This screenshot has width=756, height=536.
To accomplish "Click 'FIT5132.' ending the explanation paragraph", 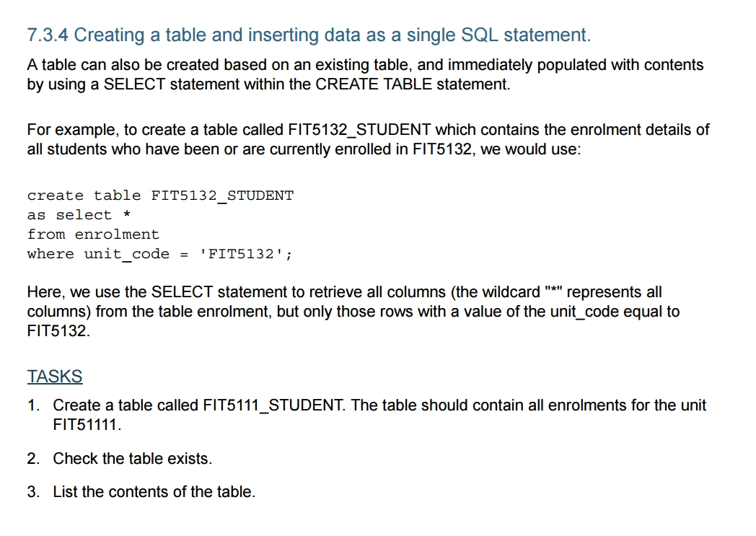I will click(58, 331).
